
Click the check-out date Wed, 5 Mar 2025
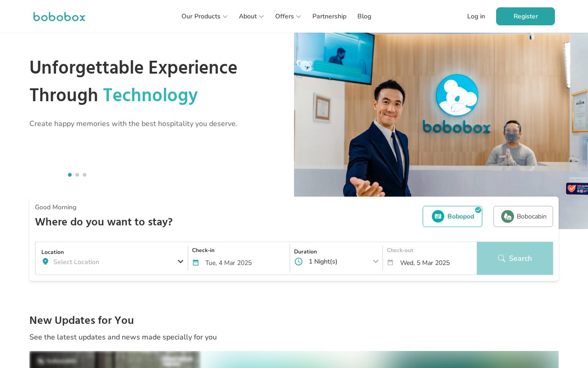425,263
